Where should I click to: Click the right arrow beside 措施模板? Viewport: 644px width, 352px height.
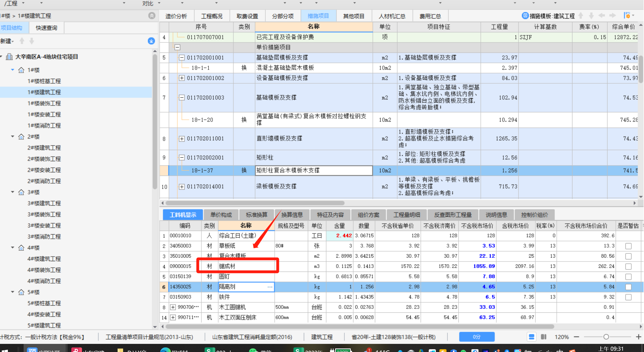[x=613, y=16]
